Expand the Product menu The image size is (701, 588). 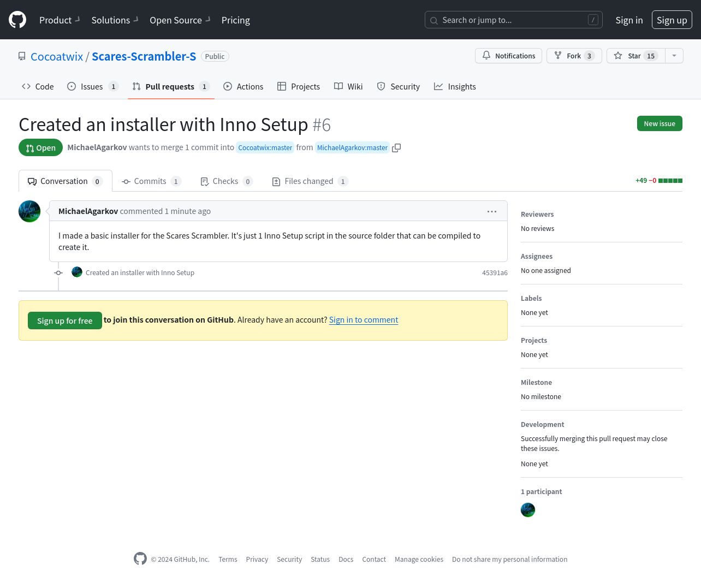pyautogui.click(x=60, y=20)
